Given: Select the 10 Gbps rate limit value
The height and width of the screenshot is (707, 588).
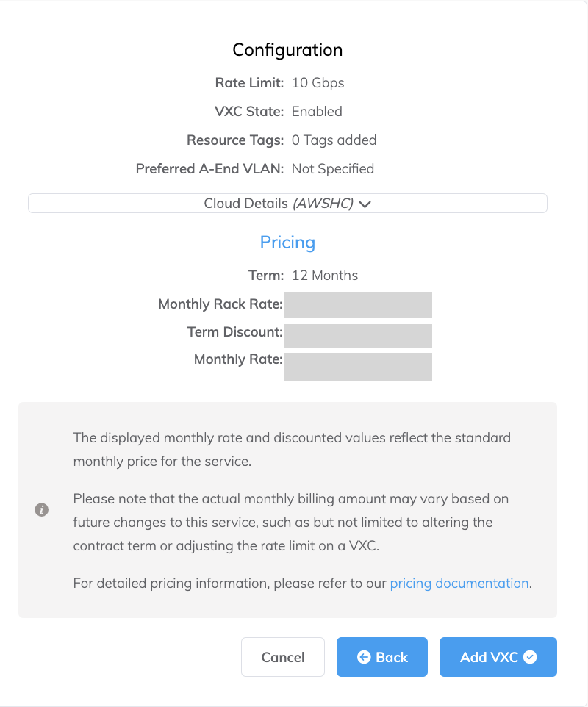Looking at the screenshot, I should tap(318, 83).
